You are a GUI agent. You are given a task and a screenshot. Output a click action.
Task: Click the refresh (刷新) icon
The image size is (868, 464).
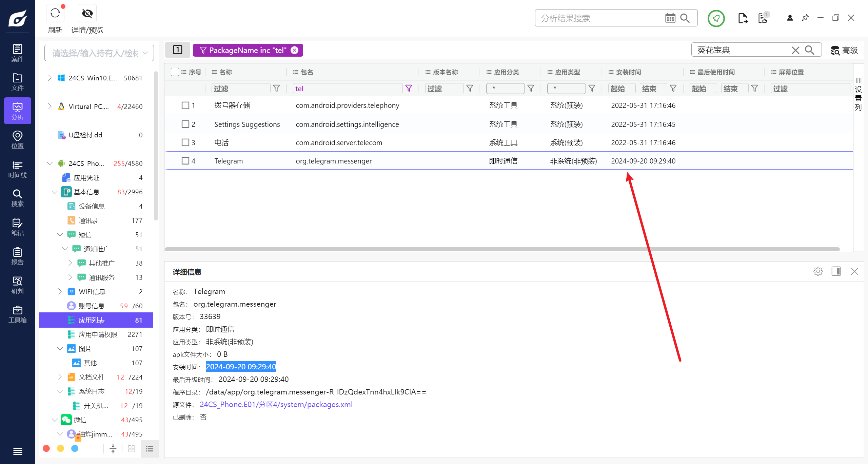(x=55, y=14)
